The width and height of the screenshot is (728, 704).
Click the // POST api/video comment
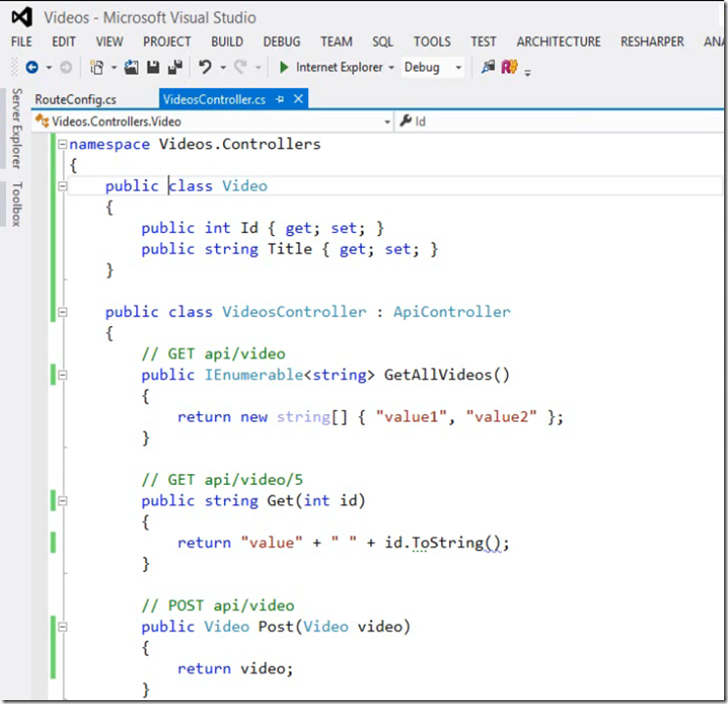point(218,605)
